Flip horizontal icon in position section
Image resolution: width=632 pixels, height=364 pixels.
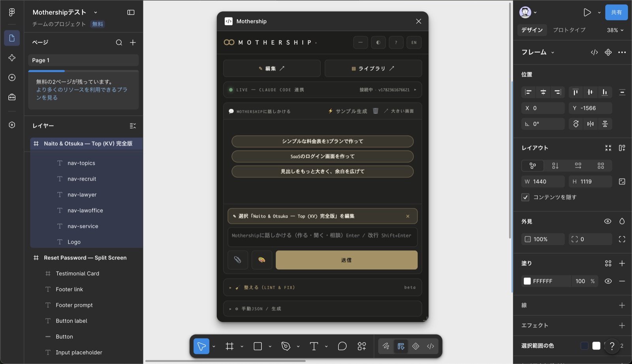pos(591,124)
